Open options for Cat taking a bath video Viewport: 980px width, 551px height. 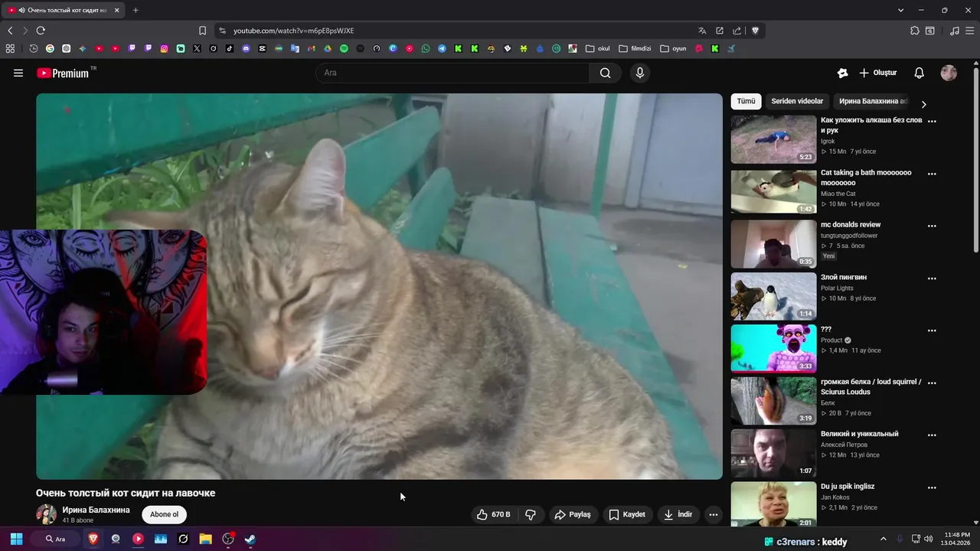click(x=932, y=174)
